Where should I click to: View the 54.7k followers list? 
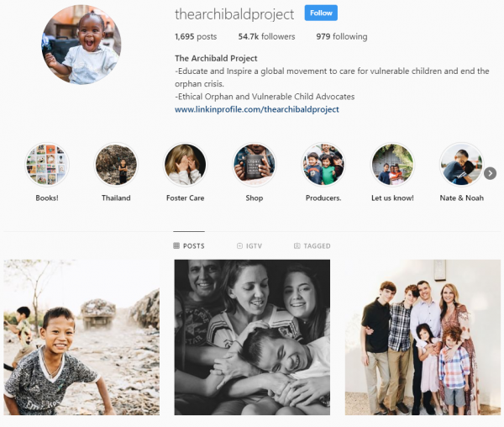tap(266, 37)
